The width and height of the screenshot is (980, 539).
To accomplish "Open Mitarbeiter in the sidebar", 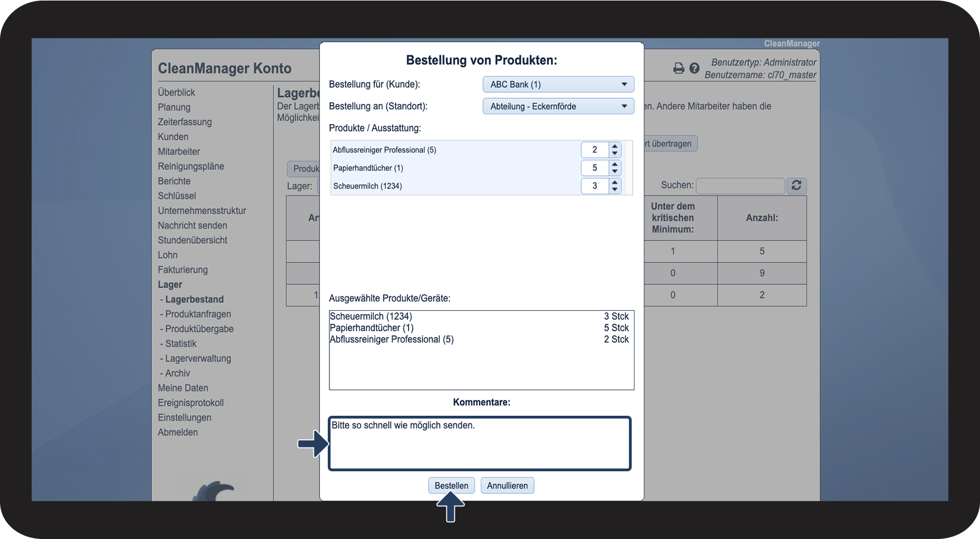I will tap(179, 152).
